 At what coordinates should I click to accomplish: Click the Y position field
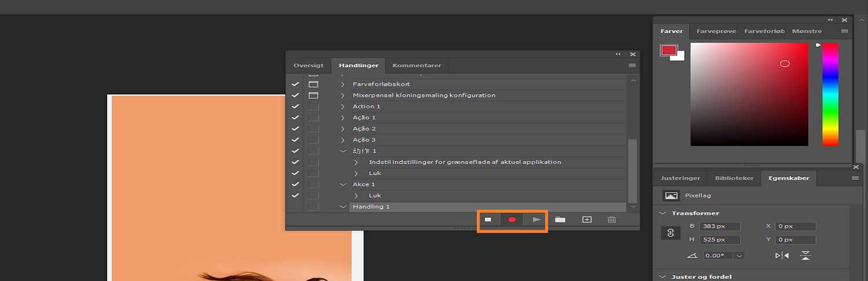point(796,239)
